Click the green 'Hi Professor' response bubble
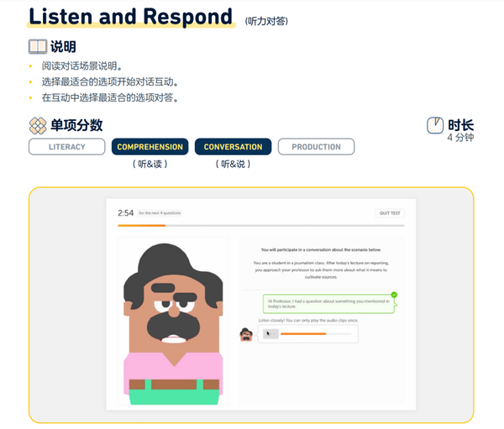This screenshot has height=429, width=504. 328,304
